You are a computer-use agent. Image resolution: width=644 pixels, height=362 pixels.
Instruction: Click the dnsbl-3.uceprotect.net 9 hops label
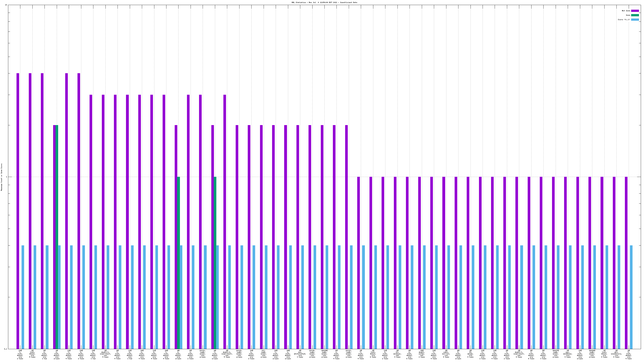pyautogui.click(x=105, y=354)
